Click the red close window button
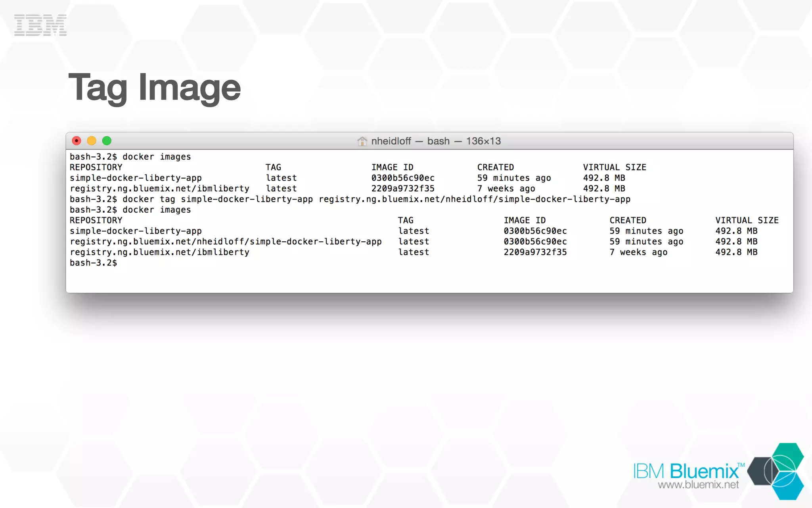This screenshot has height=508, width=812. pyautogui.click(x=77, y=141)
